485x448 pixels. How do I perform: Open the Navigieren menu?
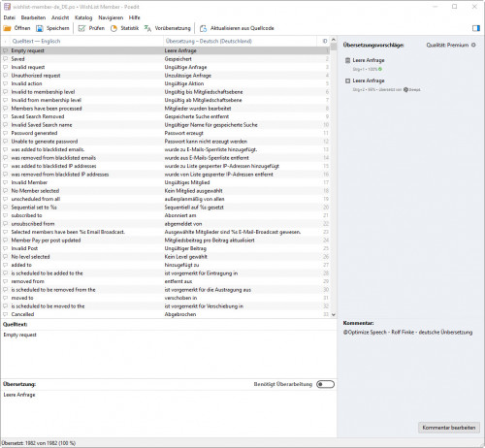[x=111, y=17]
